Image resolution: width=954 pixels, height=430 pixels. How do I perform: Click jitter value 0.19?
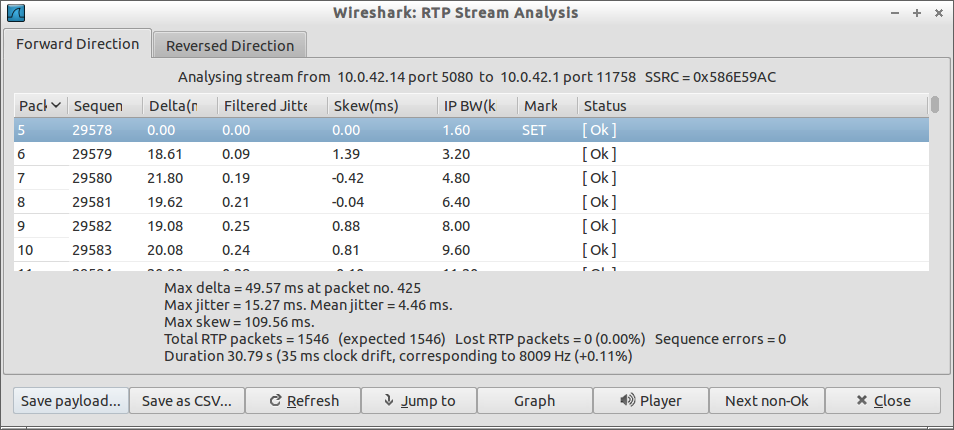tap(236, 178)
